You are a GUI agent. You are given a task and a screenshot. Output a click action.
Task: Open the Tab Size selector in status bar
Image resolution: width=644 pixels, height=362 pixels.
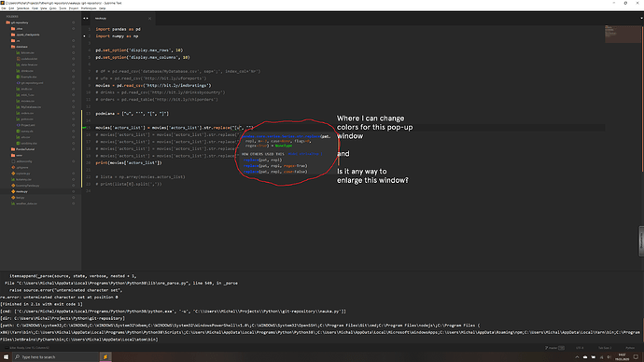605,348
